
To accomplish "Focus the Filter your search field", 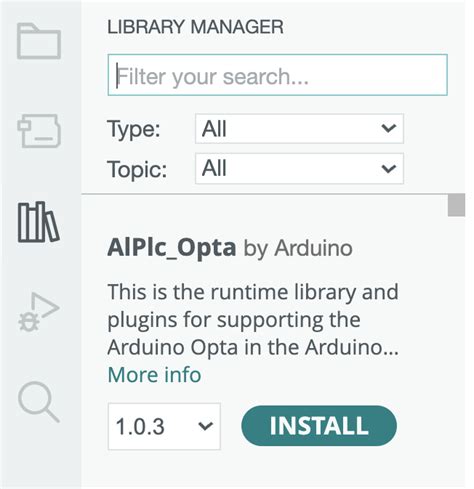I will [x=277, y=75].
